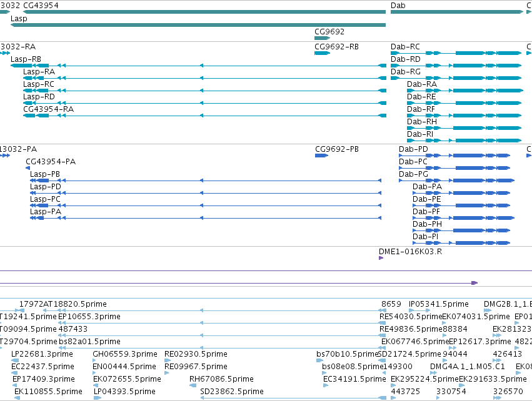Select the GH06559.3prime EST label

click(125, 354)
